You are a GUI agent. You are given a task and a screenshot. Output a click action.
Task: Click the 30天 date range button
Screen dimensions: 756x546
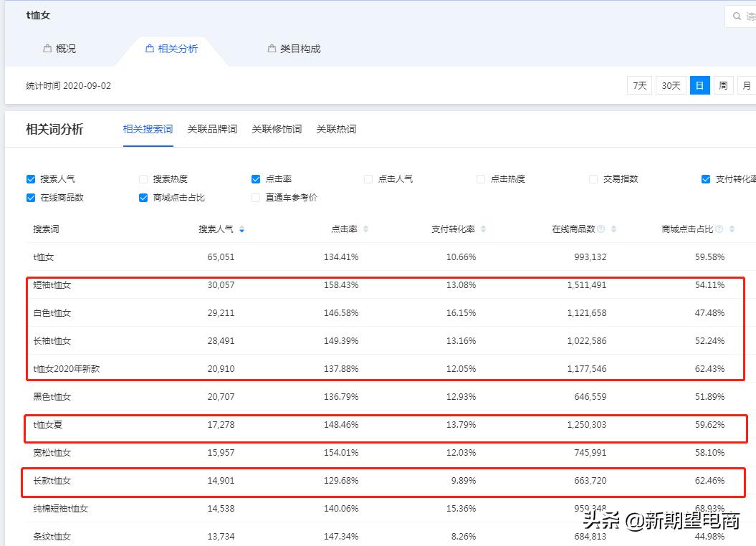click(x=670, y=85)
